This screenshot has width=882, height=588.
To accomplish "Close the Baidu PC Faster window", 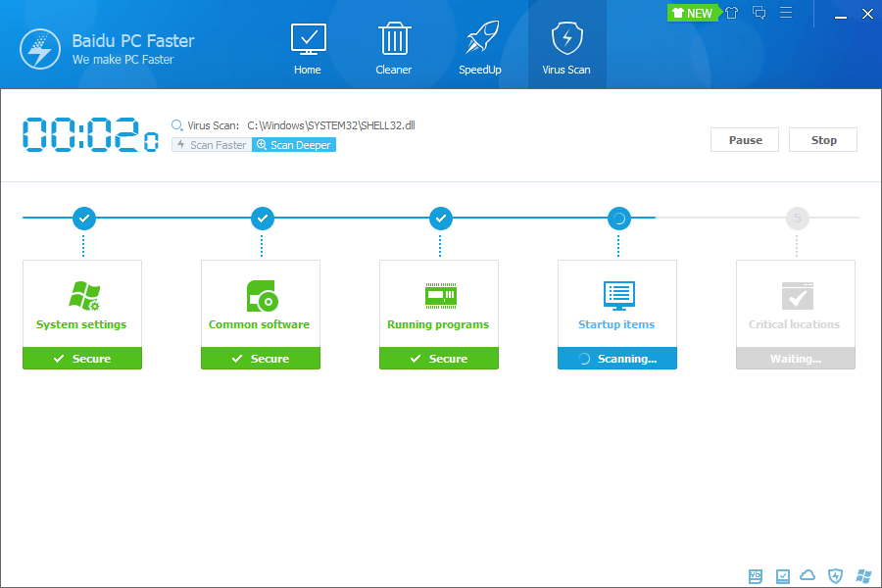I will pos(867,14).
